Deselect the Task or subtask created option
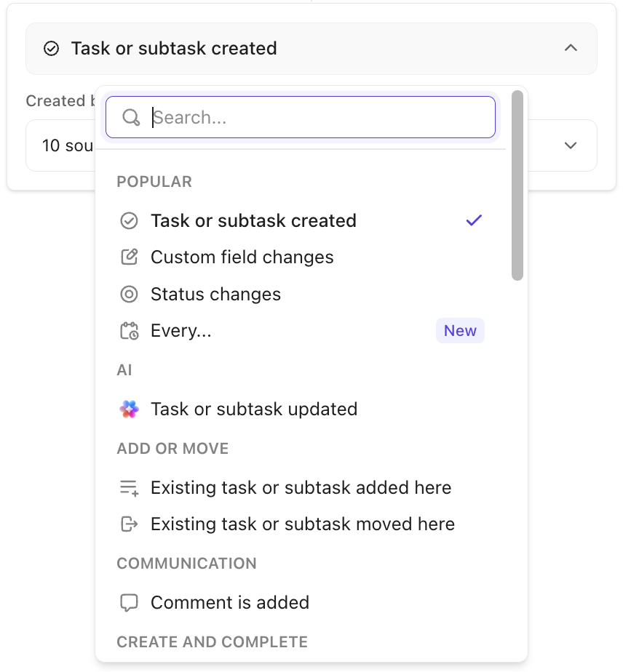 tap(253, 220)
